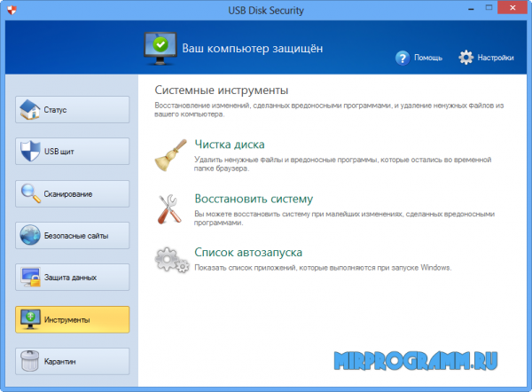
Task: Click the trash bin Карантин icon
Action: pyautogui.click(x=30, y=361)
